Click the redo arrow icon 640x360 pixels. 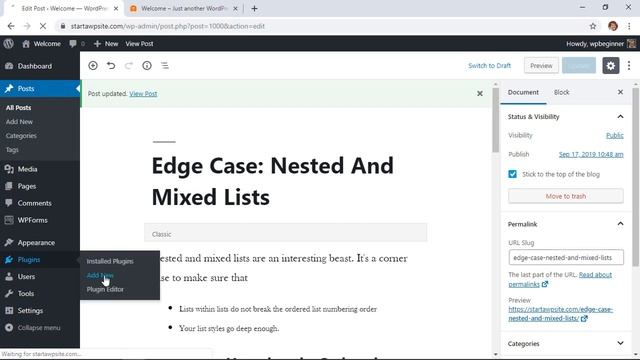point(129,65)
